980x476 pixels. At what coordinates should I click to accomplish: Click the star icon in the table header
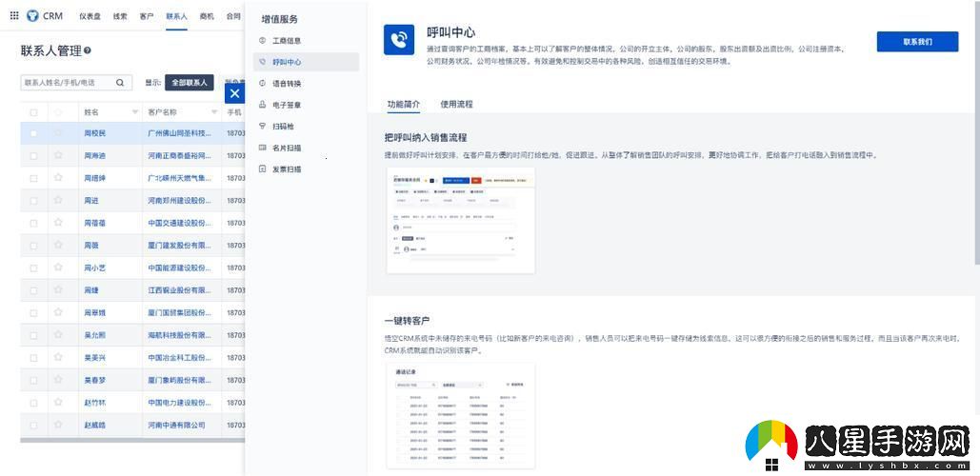[58, 112]
